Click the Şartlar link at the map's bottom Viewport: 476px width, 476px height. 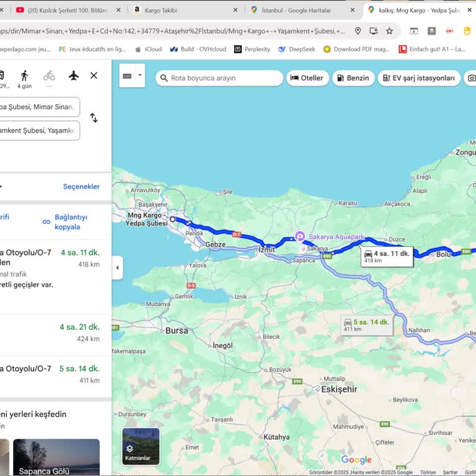point(450,472)
